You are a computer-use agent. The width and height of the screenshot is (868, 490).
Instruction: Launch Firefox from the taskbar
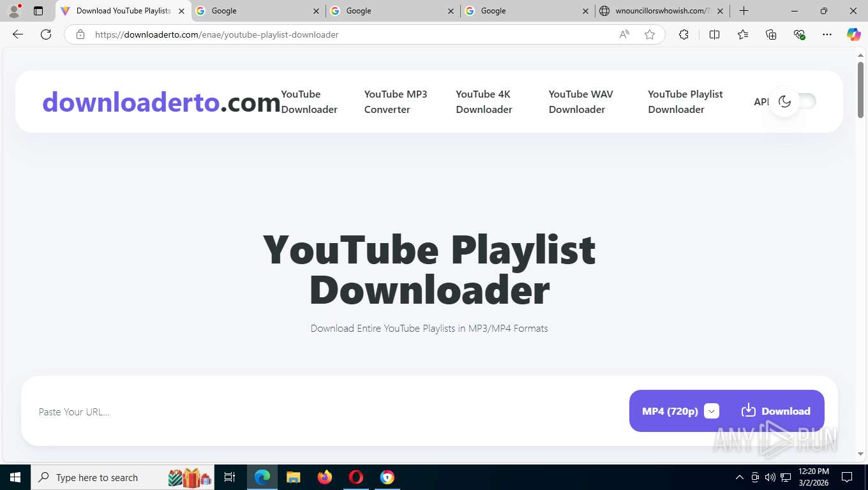tap(325, 477)
